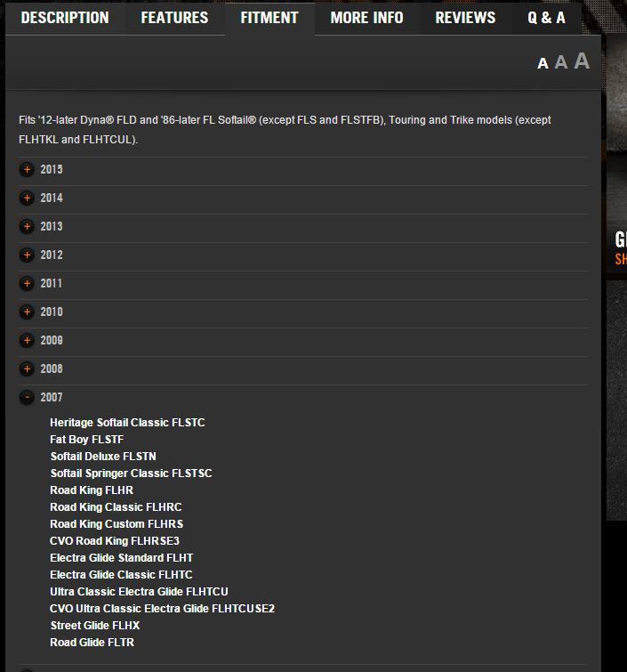This screenshot has height=672, width=627.
Task: Select the largest text size A
Action: click(x=582, y=61)
